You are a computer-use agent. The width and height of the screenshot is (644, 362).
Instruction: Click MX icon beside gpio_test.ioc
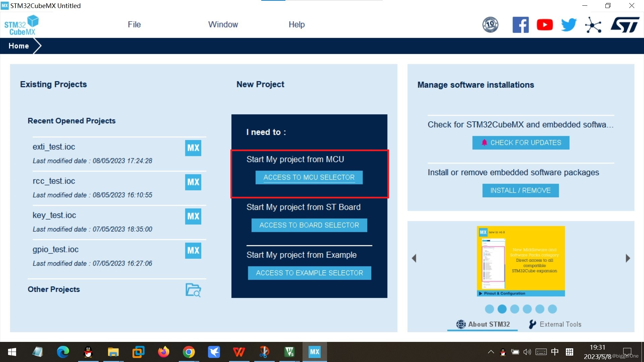[x=193, y=250]
